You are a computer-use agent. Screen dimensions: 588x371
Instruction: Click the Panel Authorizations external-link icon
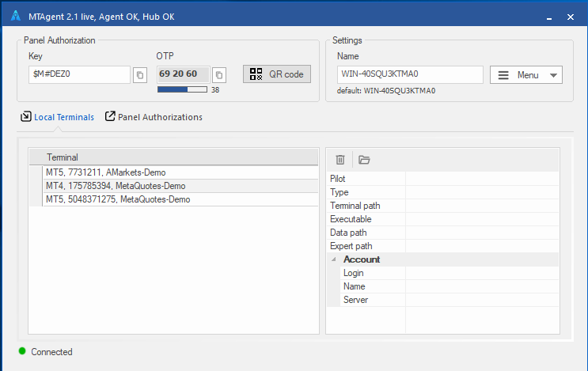tap(110, 116)
